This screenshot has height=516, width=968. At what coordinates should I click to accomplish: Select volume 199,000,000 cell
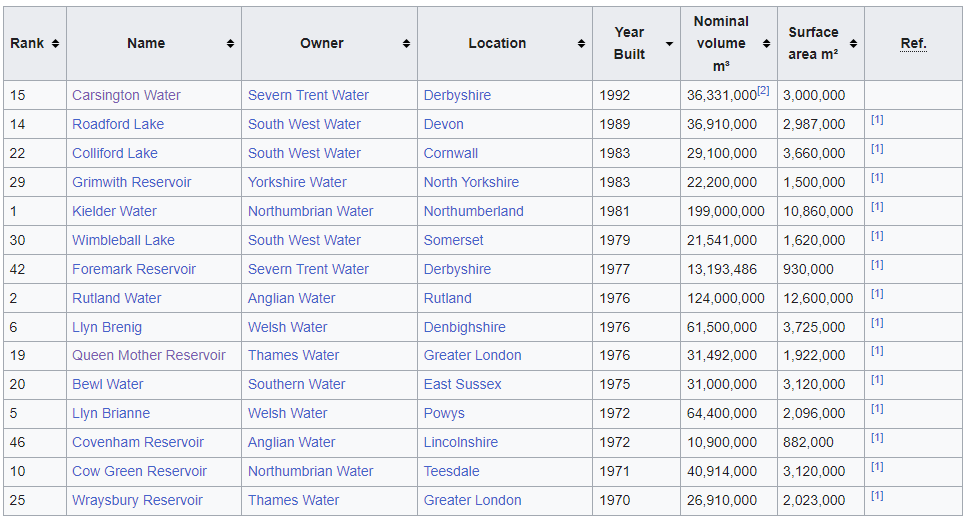729,211
